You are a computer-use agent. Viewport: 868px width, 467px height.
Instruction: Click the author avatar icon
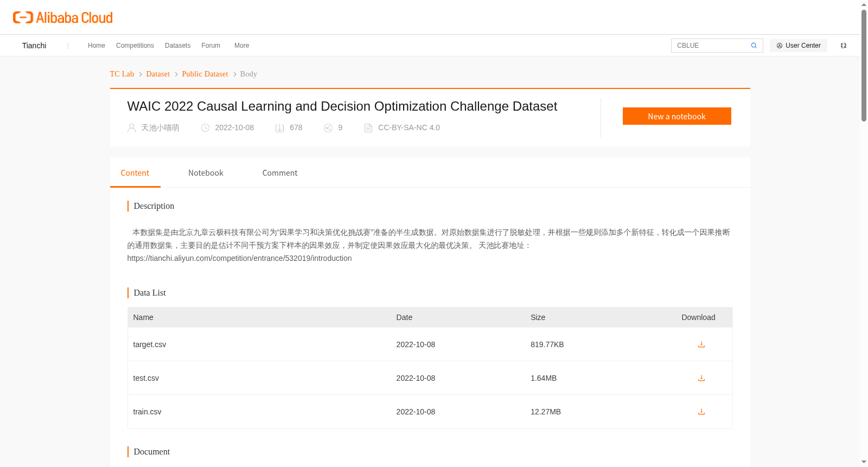[x=131, y=128]
